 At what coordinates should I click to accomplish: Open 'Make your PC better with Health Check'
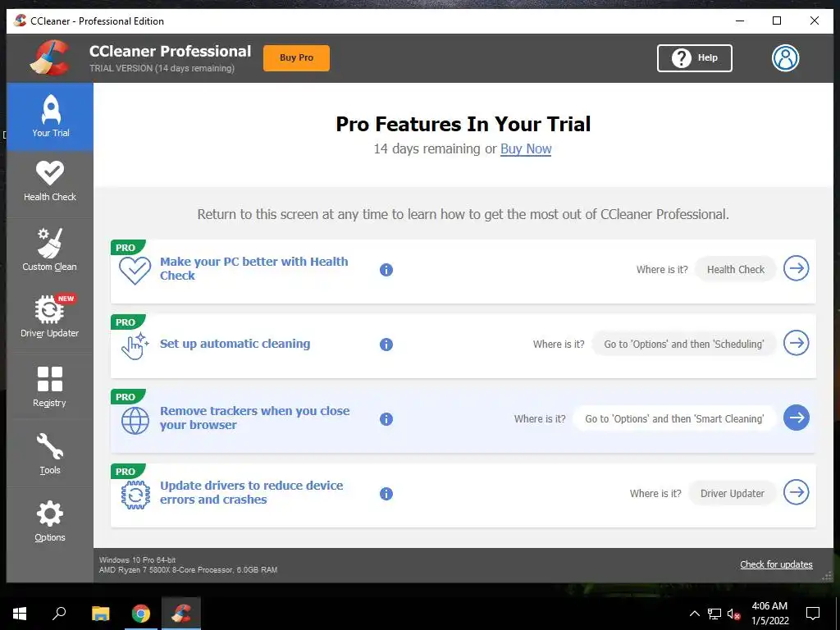pos(254,268)
